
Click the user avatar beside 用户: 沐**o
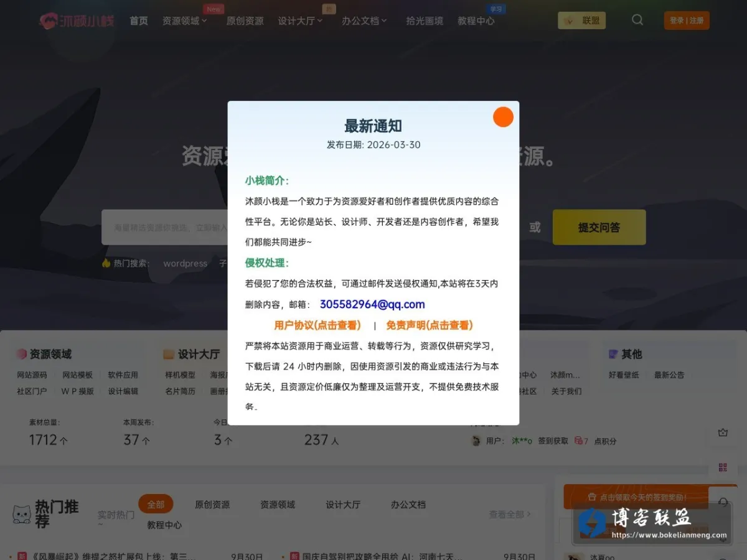[476, 441]
